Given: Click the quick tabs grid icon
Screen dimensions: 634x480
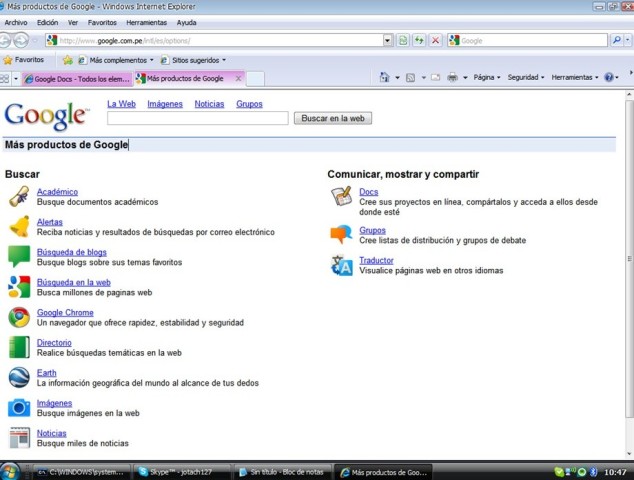Looking at the screenshot, I should point(5,78).
